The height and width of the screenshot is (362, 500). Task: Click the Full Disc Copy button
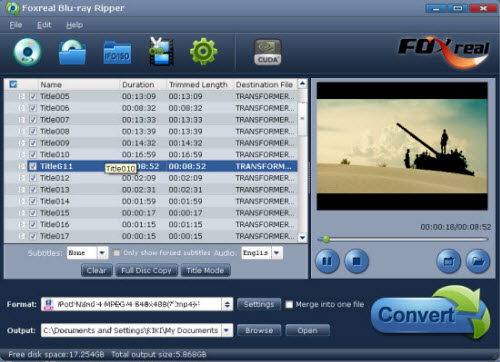[146, 270]
